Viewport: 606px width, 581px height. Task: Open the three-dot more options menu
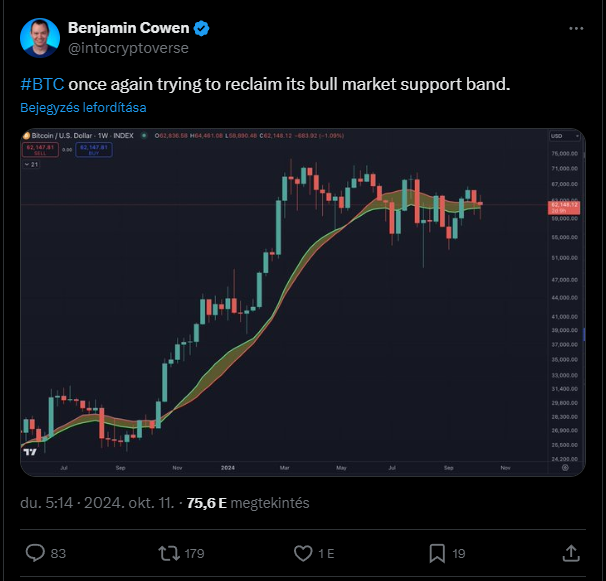[576, 29]
